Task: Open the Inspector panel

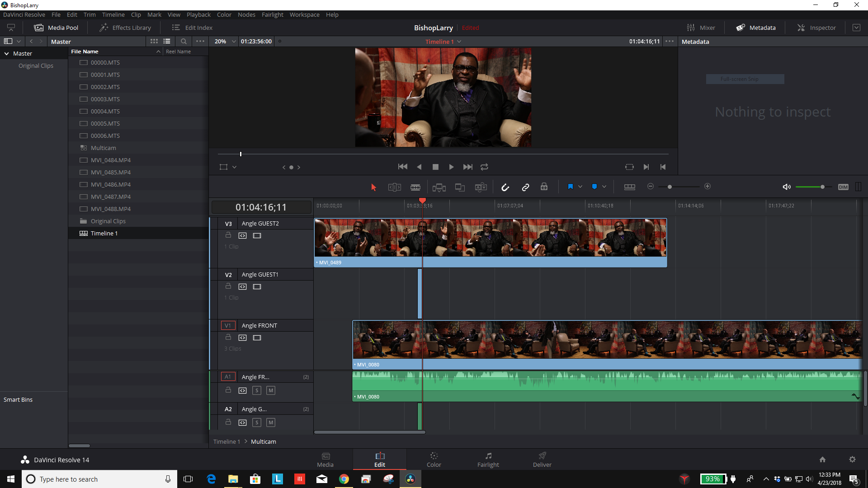Action: pyautogui.click(x=816, y=28)
